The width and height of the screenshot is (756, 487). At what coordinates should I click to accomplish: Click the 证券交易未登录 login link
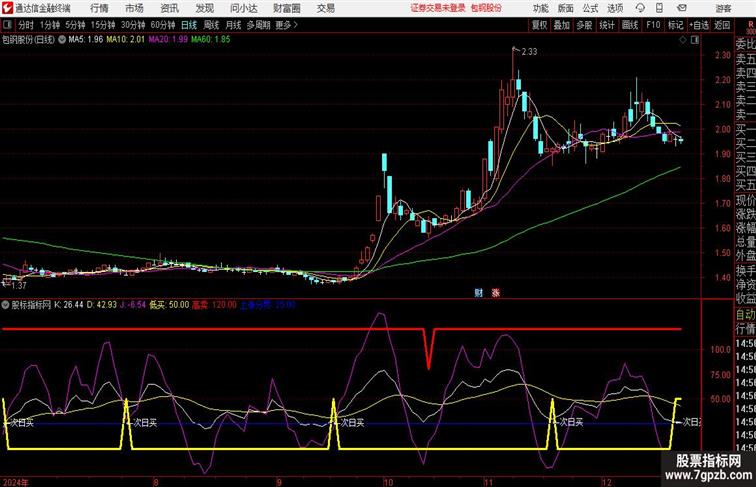438,8
